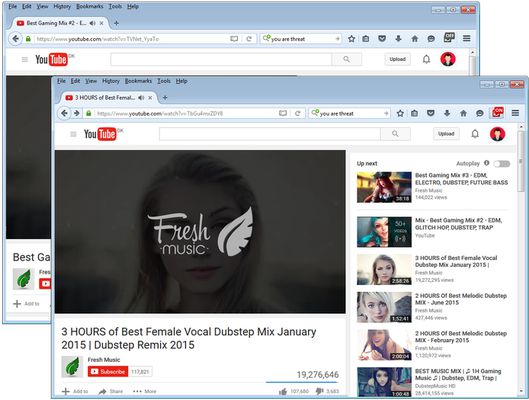Click YouTube logo in front window
The height and width of the screenshot is (400, 529).
[101, 134]
